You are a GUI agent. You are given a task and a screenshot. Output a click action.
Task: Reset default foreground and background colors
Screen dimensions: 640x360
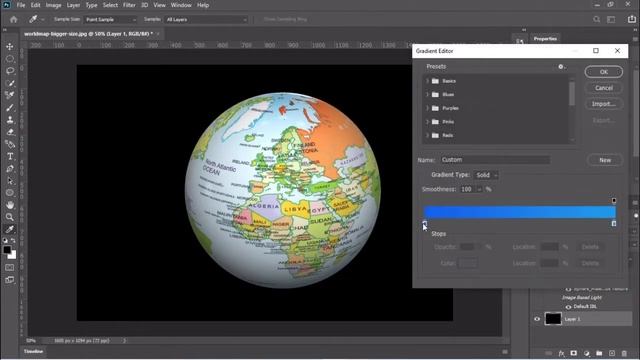pos(5,241)
